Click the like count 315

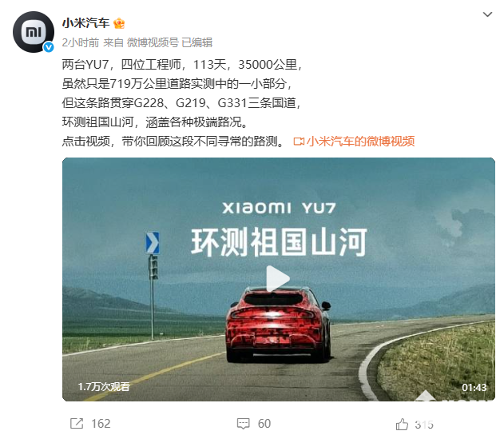click(424, 425)
